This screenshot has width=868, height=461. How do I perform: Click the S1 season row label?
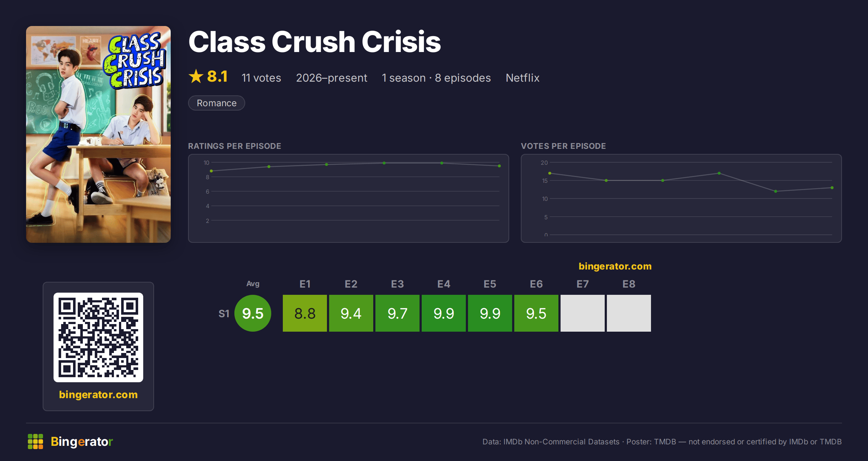pos(224,314)
